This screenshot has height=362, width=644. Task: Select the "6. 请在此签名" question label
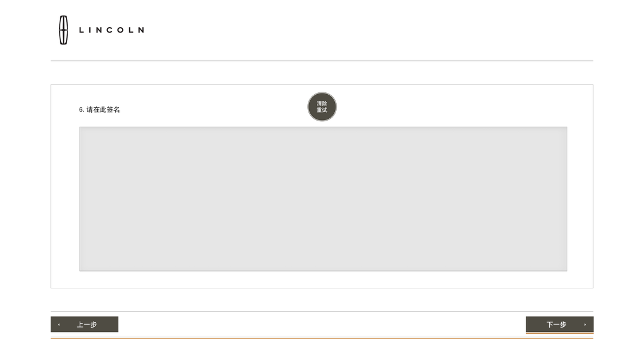[100, 110]
